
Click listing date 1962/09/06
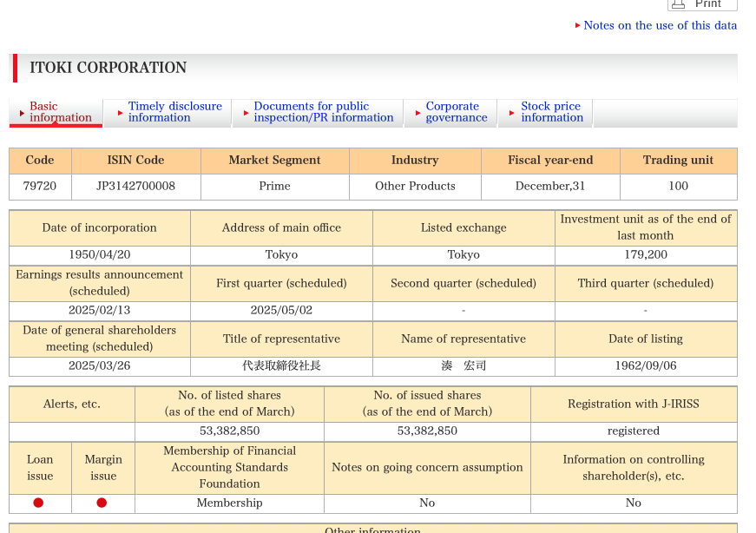[646, 366]
